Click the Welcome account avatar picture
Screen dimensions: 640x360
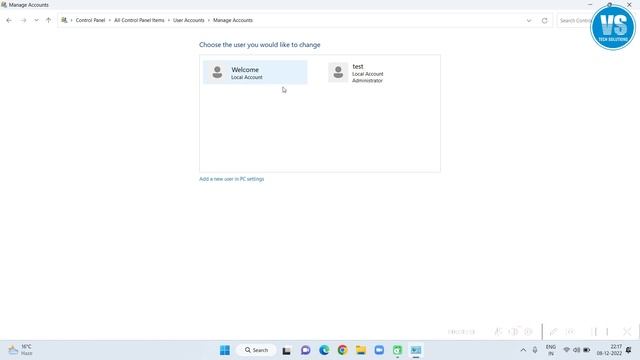[x=217, y=72]
